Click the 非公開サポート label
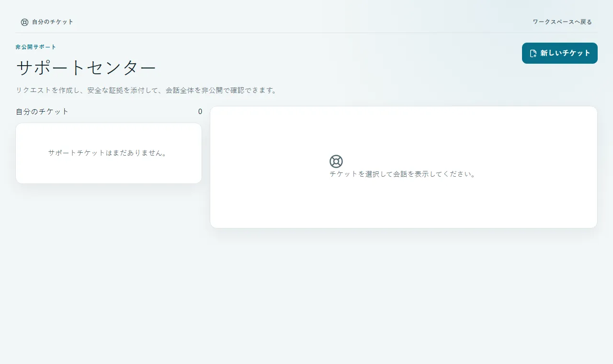The image size is (613, 364). [x=36, y=47]
